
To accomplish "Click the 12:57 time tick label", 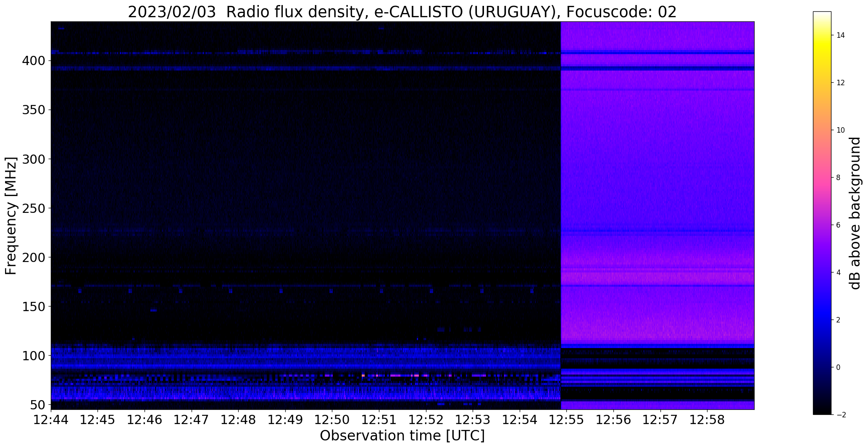I will (660, 419).
